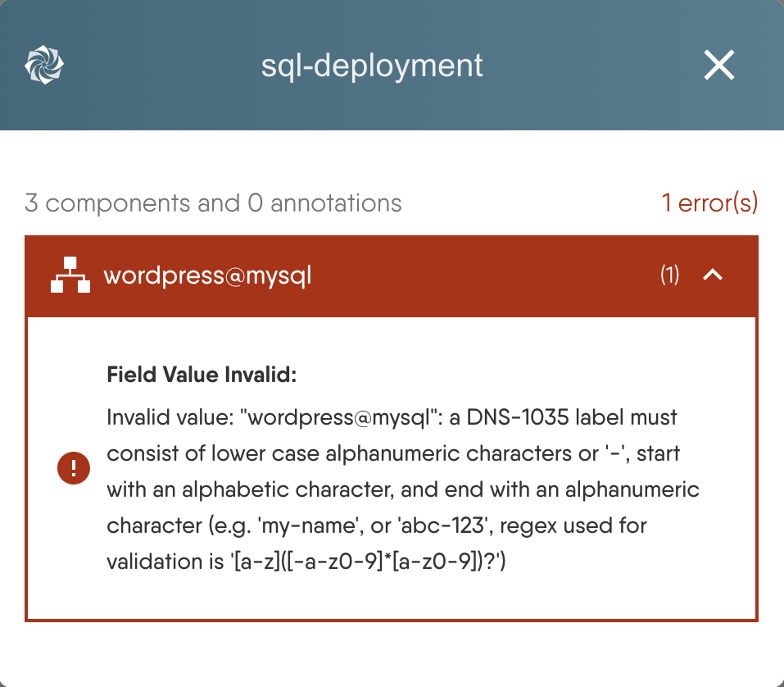This screenshot has width=784, height=687.
Task: Click the upward chevron on the error panel
Action: [x=713, y=275]
